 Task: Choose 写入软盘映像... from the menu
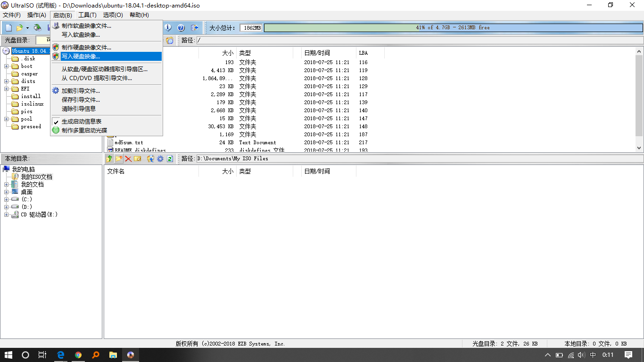point(107,34)
